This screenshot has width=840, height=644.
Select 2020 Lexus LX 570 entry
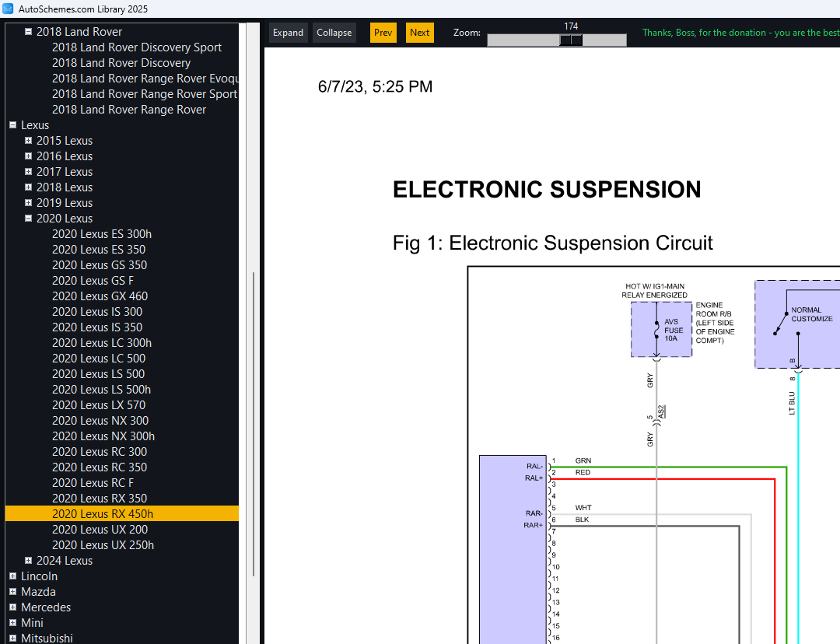99,405
